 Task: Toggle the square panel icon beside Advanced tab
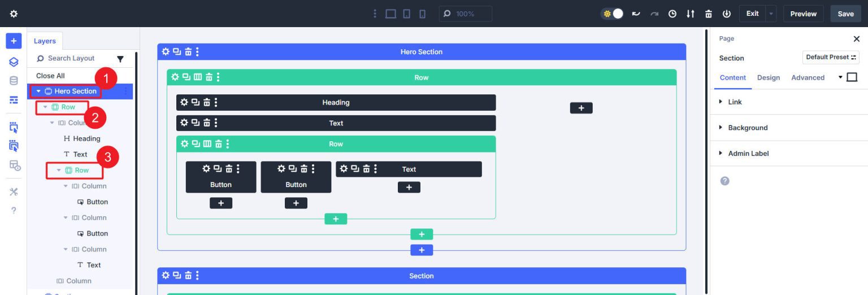pyautogui.click(x=852, y=77)
